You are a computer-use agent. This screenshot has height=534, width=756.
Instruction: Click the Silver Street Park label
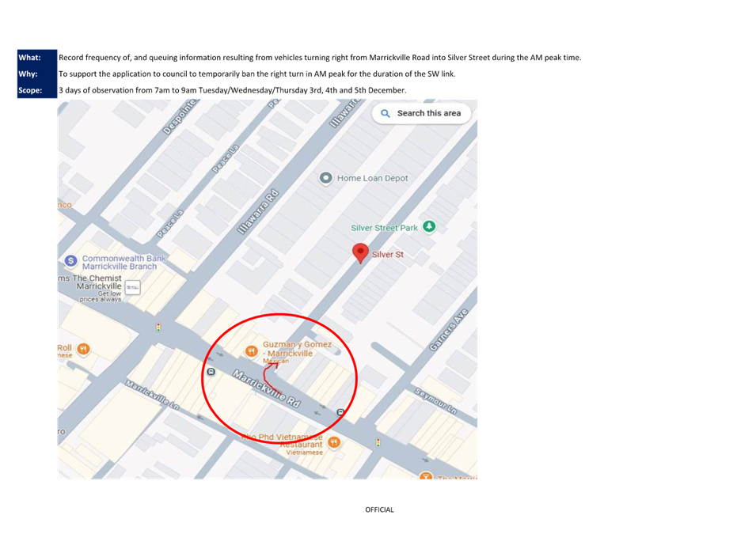click(384, 228)
